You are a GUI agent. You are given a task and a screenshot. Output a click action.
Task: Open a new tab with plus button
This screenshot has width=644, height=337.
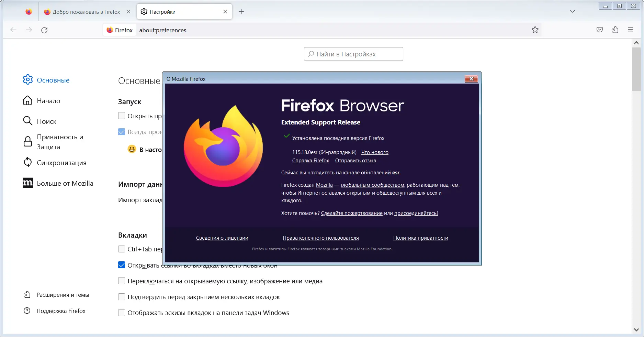tap(241, 12)
